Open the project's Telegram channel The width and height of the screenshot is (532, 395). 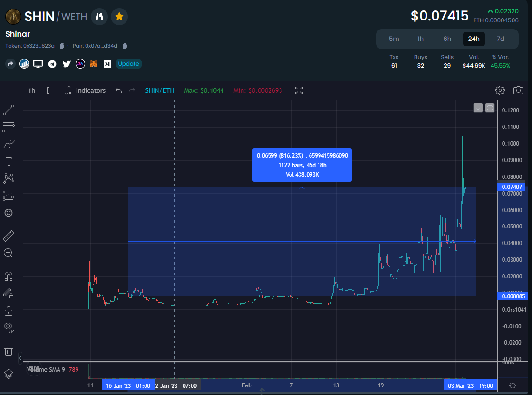pyautogui.click(x=52, y=63)
